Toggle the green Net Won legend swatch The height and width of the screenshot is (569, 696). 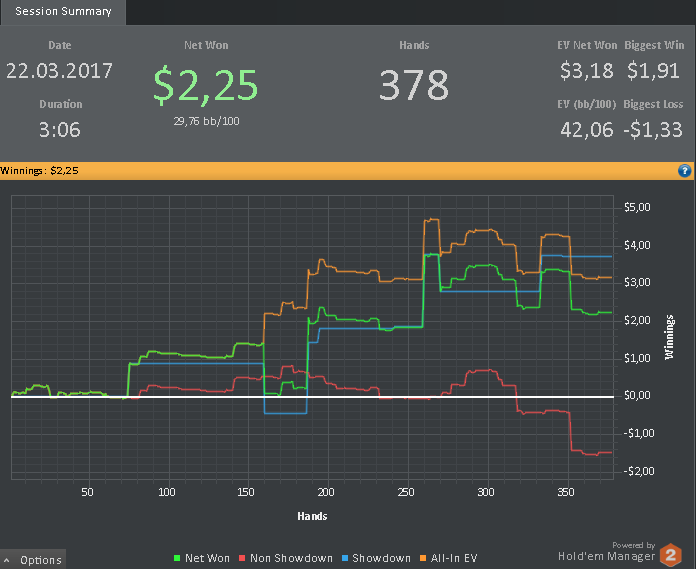click(x=177, y=558)
